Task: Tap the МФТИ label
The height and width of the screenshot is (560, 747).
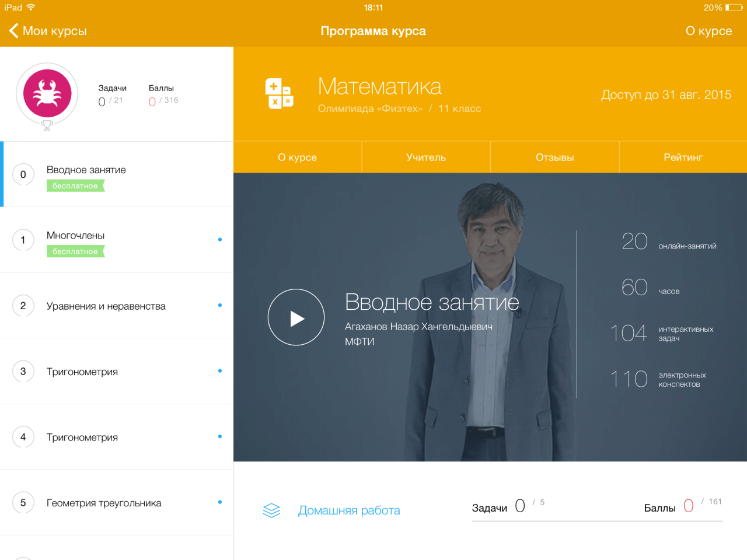Action: 359,342
